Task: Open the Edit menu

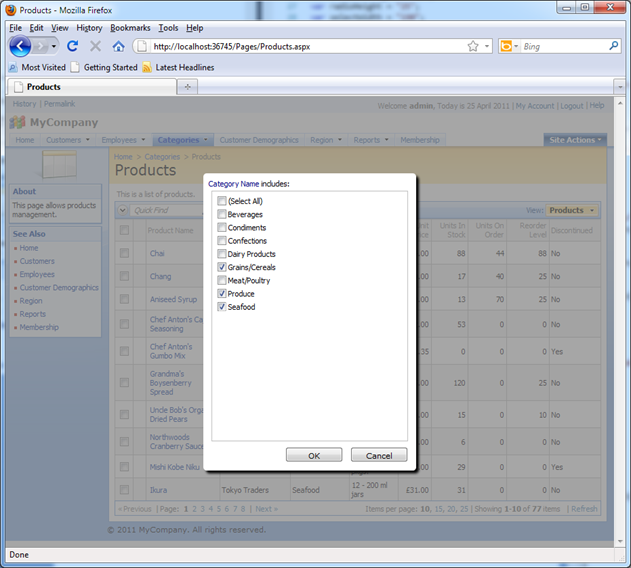Action: tap(36, 28)
